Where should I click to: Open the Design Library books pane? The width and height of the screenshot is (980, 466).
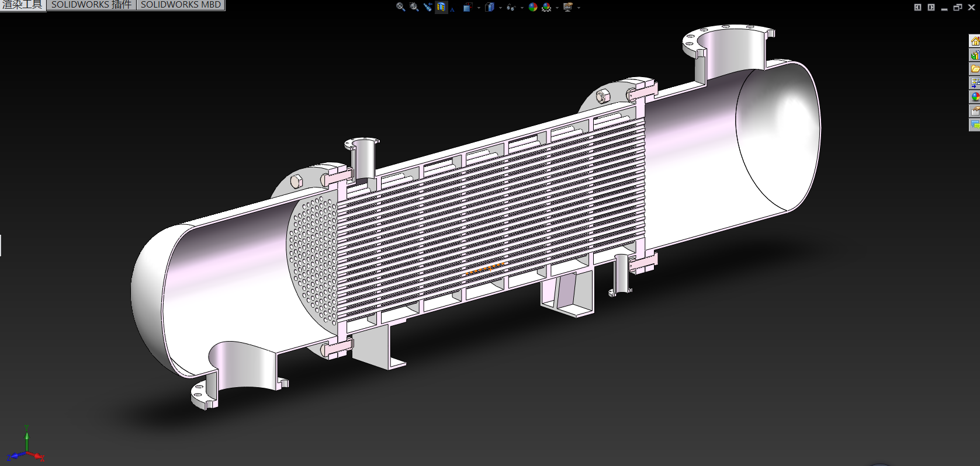click(975, 55)
